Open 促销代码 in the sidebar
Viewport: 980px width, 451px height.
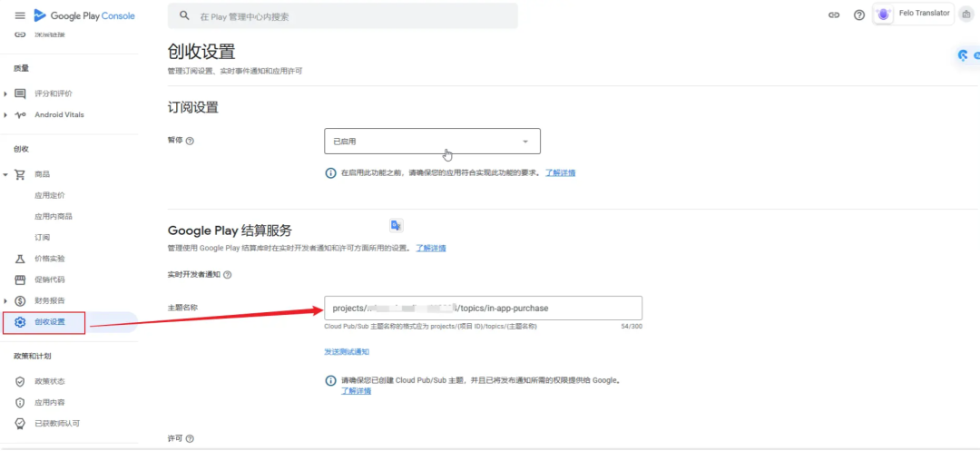click(49, 279)
